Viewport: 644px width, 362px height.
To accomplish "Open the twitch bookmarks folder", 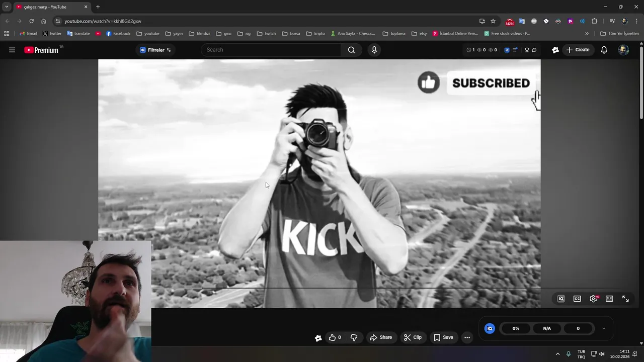I will point(266,34).
